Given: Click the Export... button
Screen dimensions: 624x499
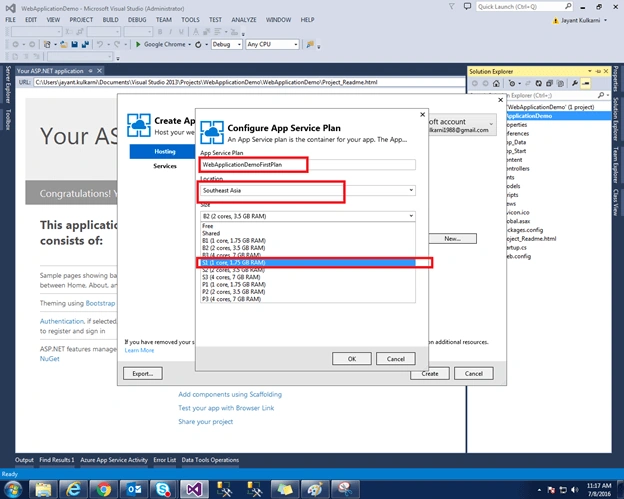Looking at the screenshot, I should pyautogui.click(x=142, y=374).
